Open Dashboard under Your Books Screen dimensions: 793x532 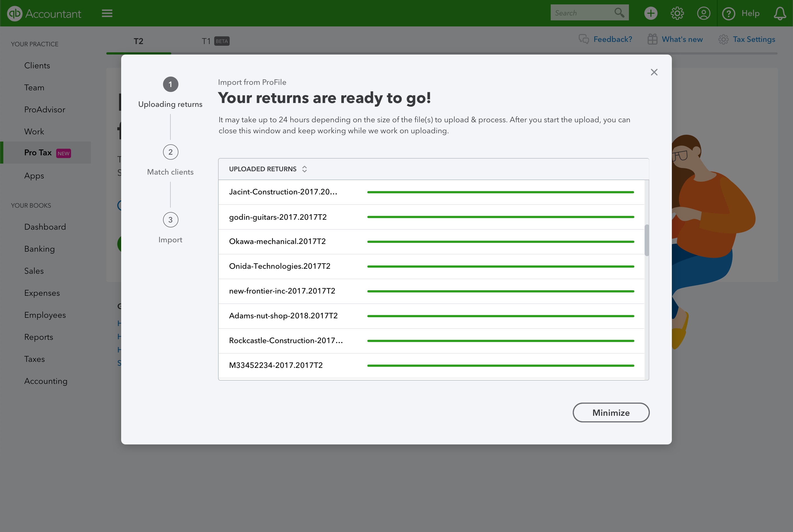click(x=45, y=227)
